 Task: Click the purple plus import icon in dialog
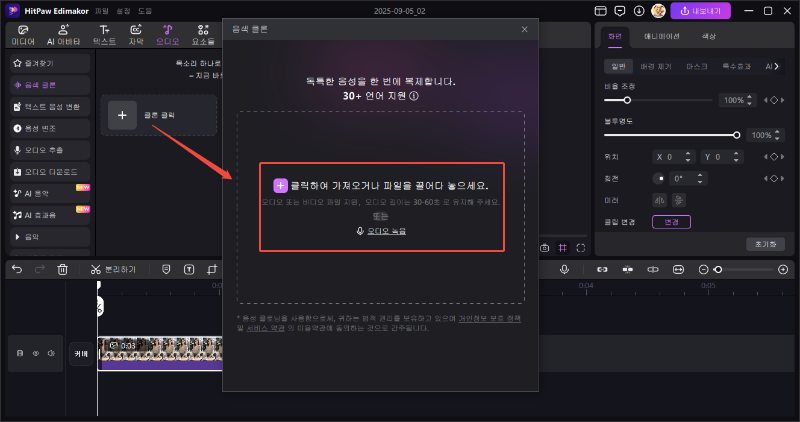[x=280, y=186]
